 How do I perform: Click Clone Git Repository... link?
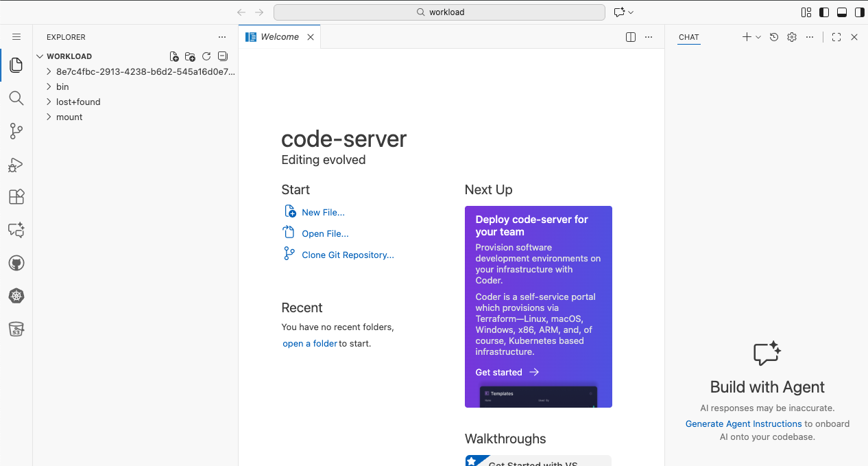(348, 255)
